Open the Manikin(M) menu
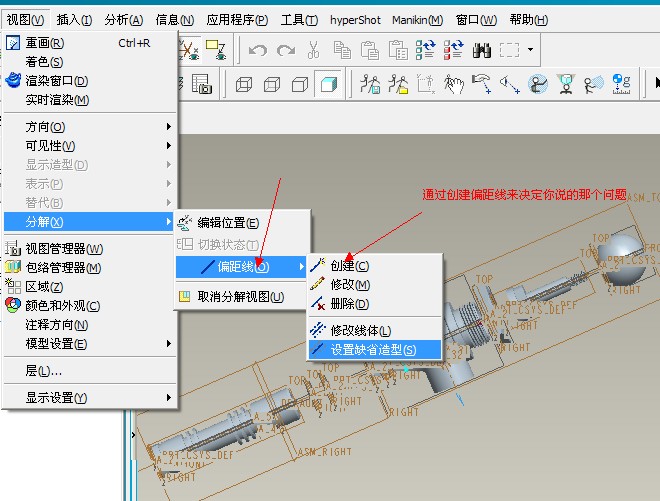This screenshot has width=660, height=501. pos(418,20)
